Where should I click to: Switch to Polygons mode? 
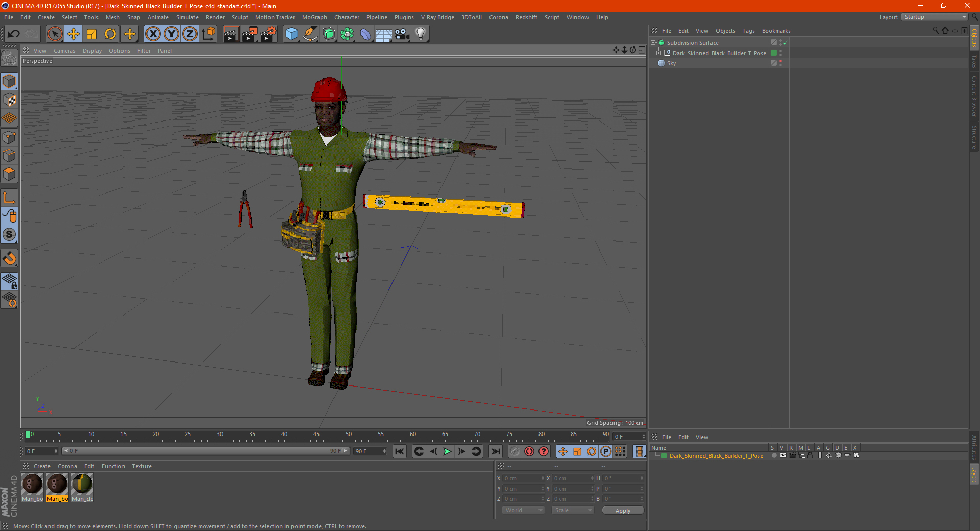[x=9, y=174]
